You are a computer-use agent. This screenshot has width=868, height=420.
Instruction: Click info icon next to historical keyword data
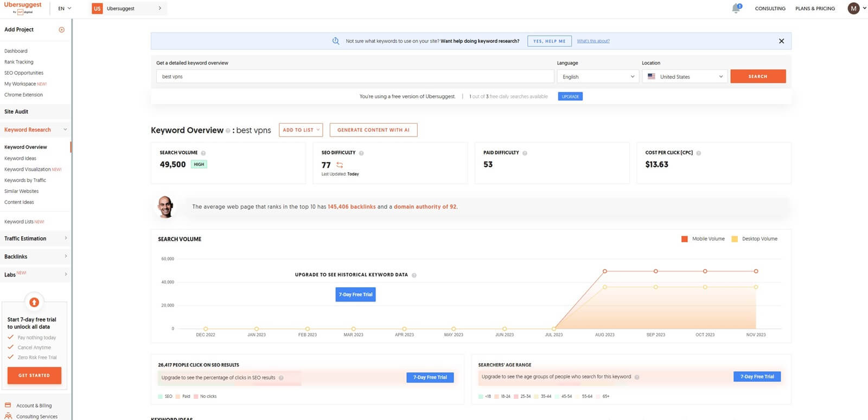(414, 275)
